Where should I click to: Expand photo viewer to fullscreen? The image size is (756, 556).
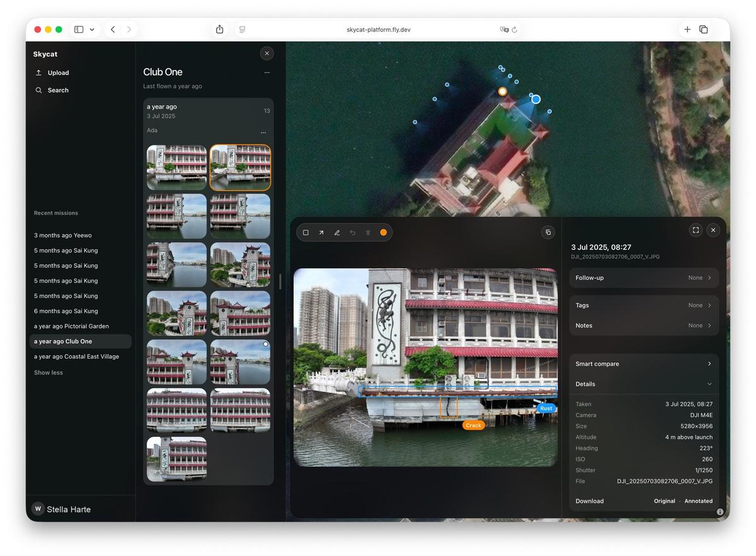(x=696, y=230)
